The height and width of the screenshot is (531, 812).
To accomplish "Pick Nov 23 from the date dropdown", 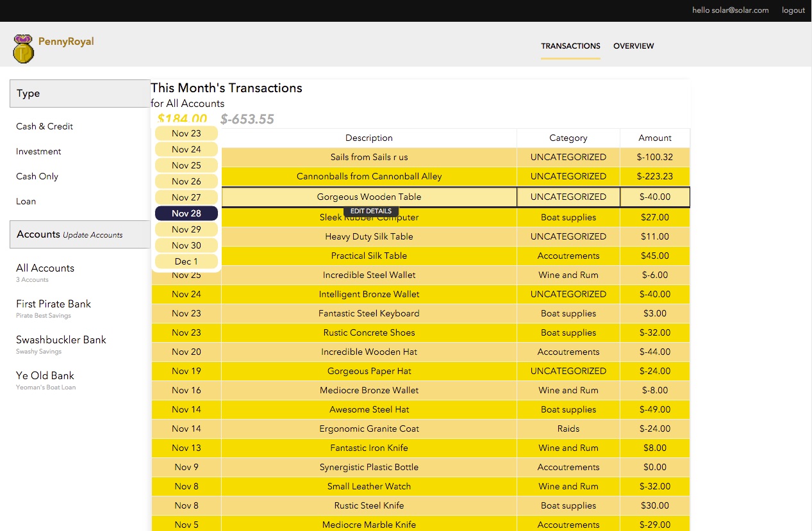I will coord(186,133).
